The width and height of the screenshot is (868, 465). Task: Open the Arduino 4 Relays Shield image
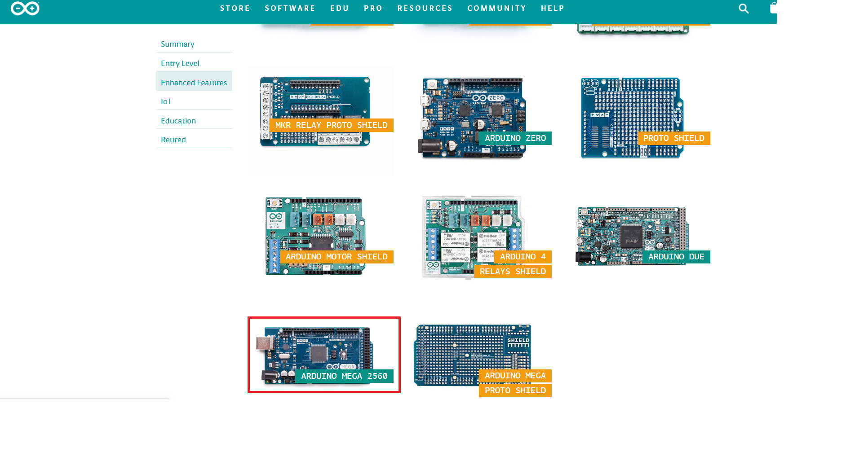473,237
